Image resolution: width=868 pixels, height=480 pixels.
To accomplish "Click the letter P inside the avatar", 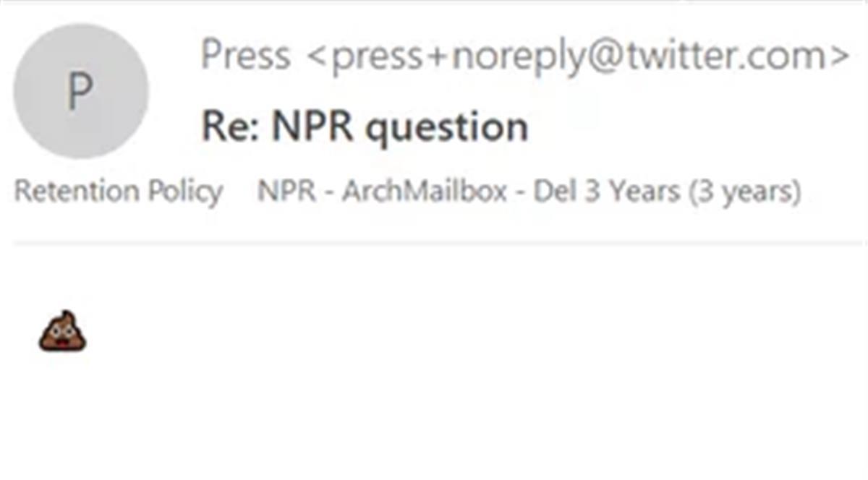I will coord(80,92).
